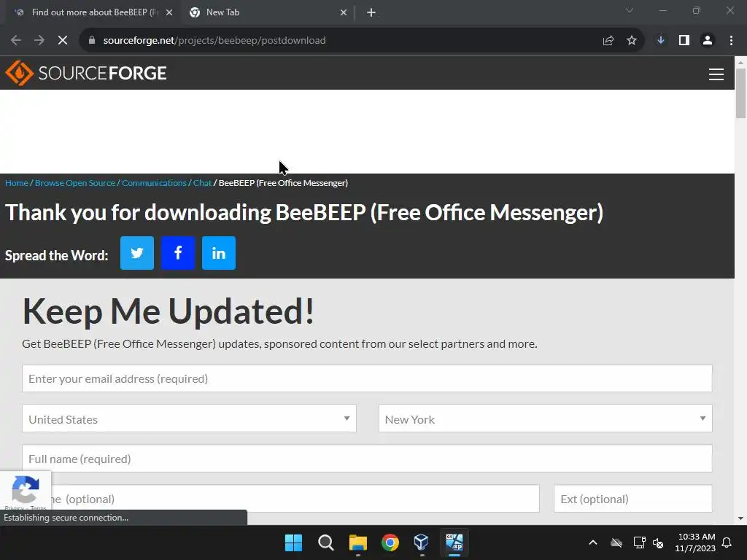Open Chrome three-dot menu
The image size is (747, 560).
[731, 41]
